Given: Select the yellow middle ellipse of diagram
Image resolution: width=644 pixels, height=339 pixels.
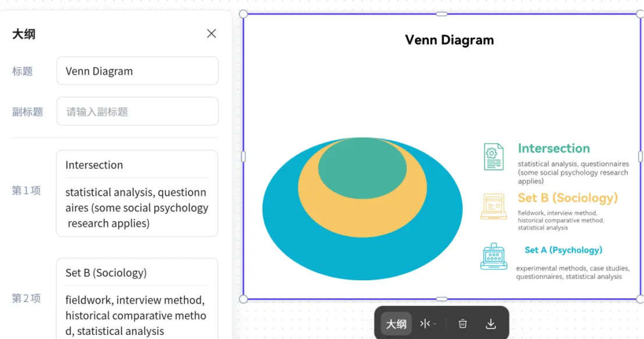Looking at the screenshot, I should (x=362, y=222).
